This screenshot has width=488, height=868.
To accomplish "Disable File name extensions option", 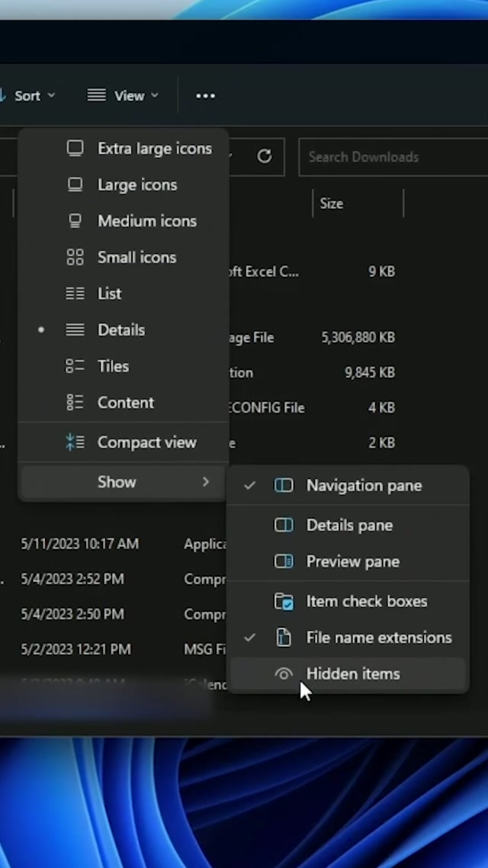I will (x=378, y=638).
